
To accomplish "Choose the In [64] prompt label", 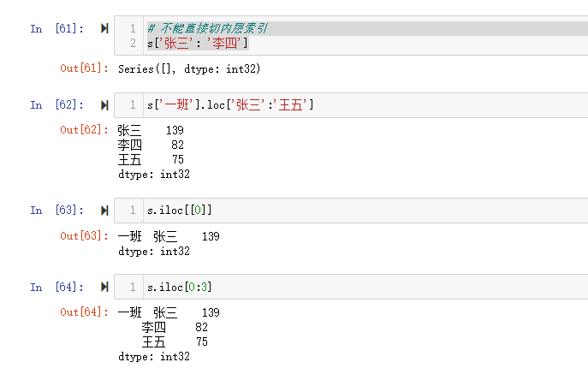I will tap(56, 287).
